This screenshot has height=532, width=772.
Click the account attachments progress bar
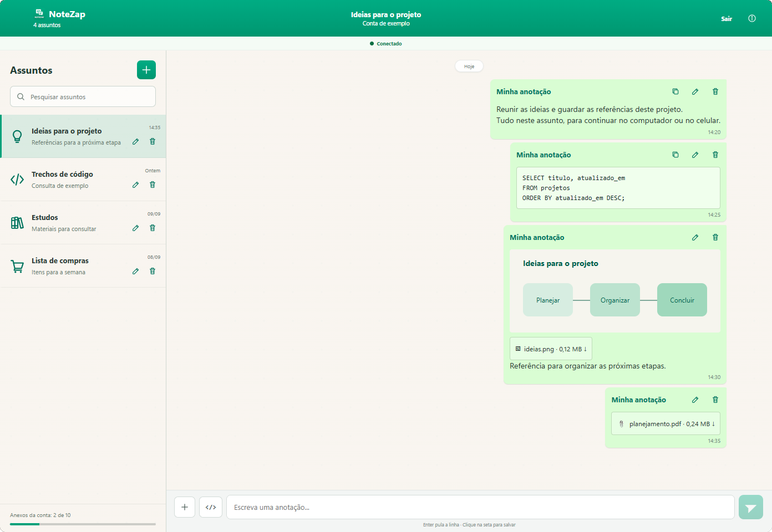tap(83, 524)
